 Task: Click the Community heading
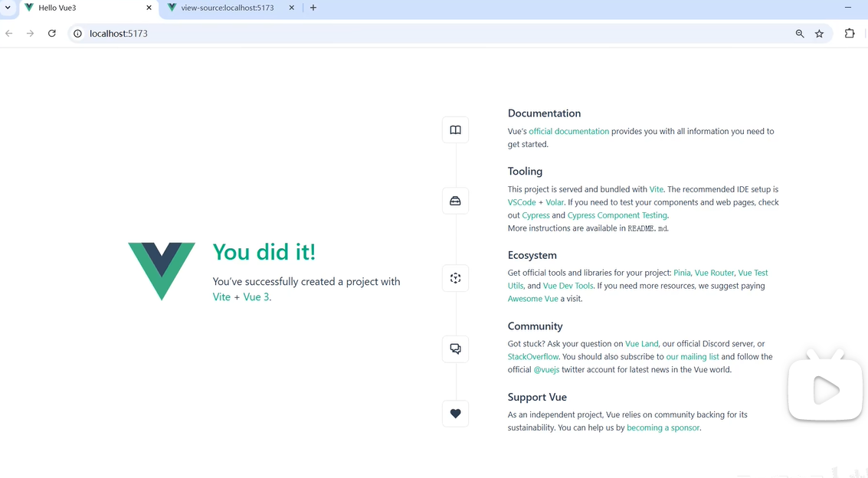535,326
